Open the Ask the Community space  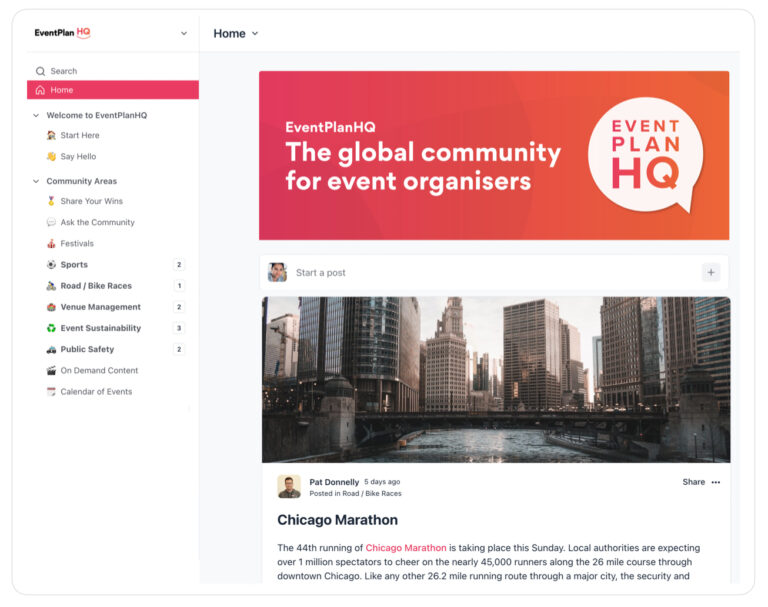coord(97,222)
